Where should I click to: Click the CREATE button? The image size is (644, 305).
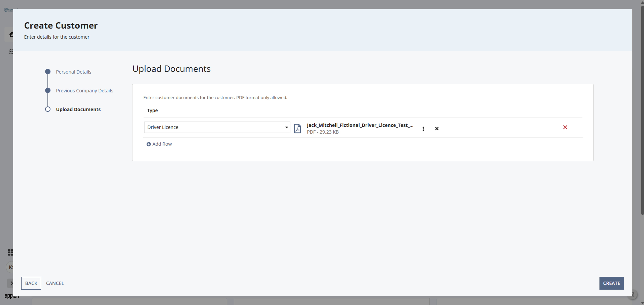click(x=611, y=283)
